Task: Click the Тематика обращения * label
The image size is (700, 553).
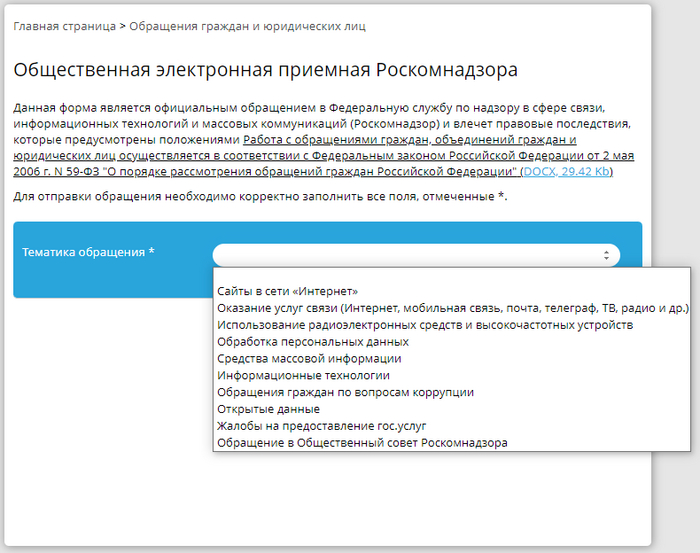Action: [88, 252]
